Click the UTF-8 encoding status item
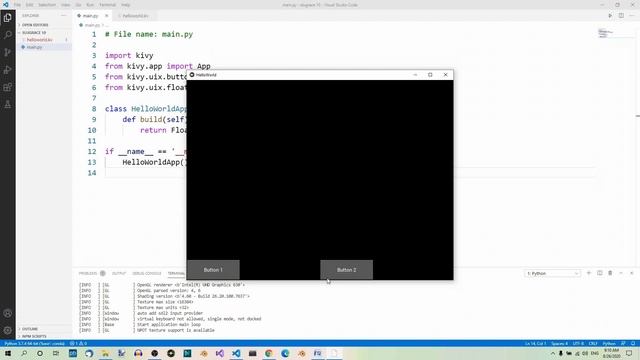The height and width of the screenshot is (360, 640). (578, 344)
